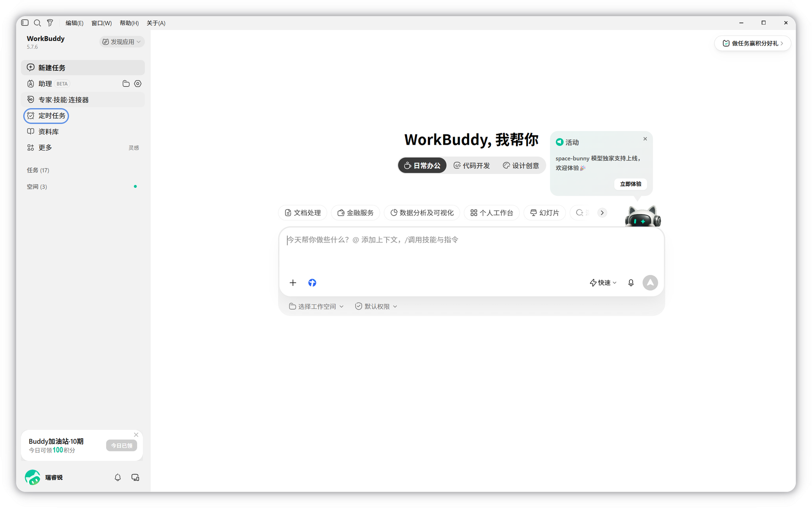The width and height of the screenshot is (812, 508).
Task: Open the 关于(A) menu
Action: (x=156, y=23)
